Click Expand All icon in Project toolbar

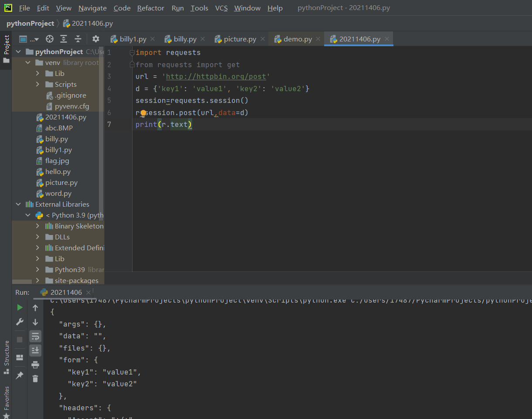click(x=64, y=39)
